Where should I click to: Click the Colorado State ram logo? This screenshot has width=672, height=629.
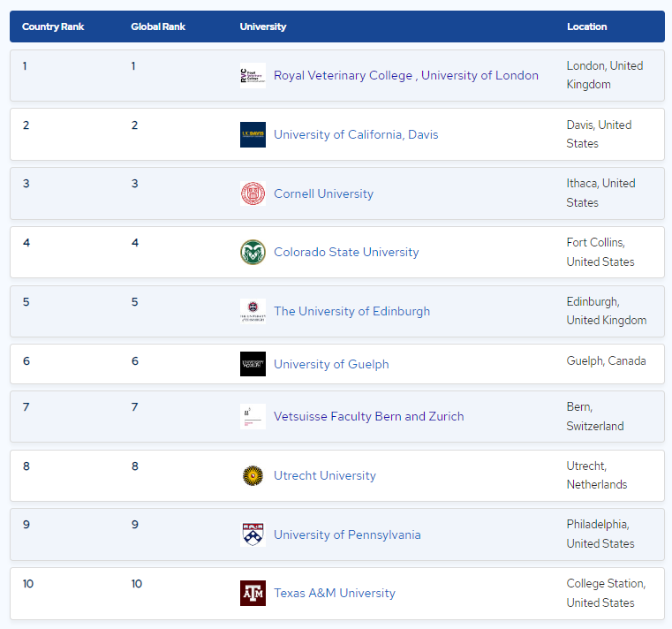[x=253, y=252]
